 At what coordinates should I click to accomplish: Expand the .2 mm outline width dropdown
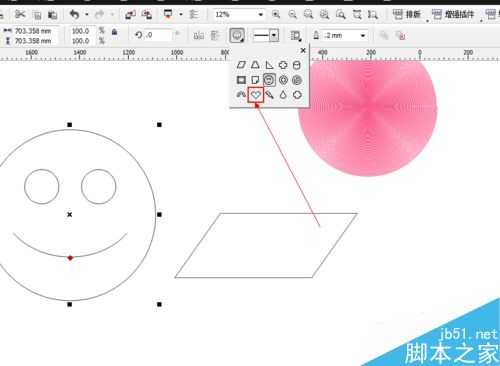(363, 35)
